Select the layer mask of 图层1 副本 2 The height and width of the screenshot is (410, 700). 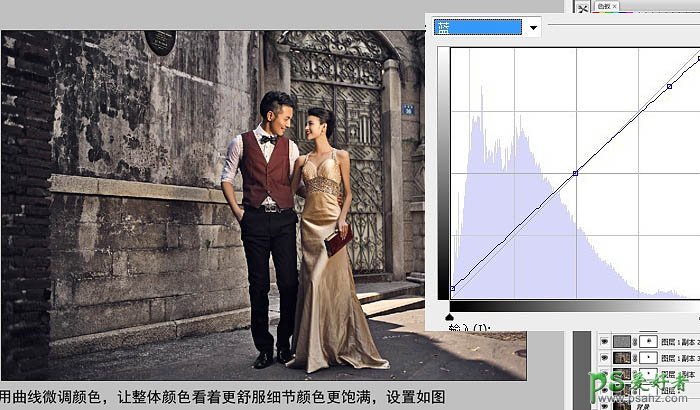coord(650,340)
